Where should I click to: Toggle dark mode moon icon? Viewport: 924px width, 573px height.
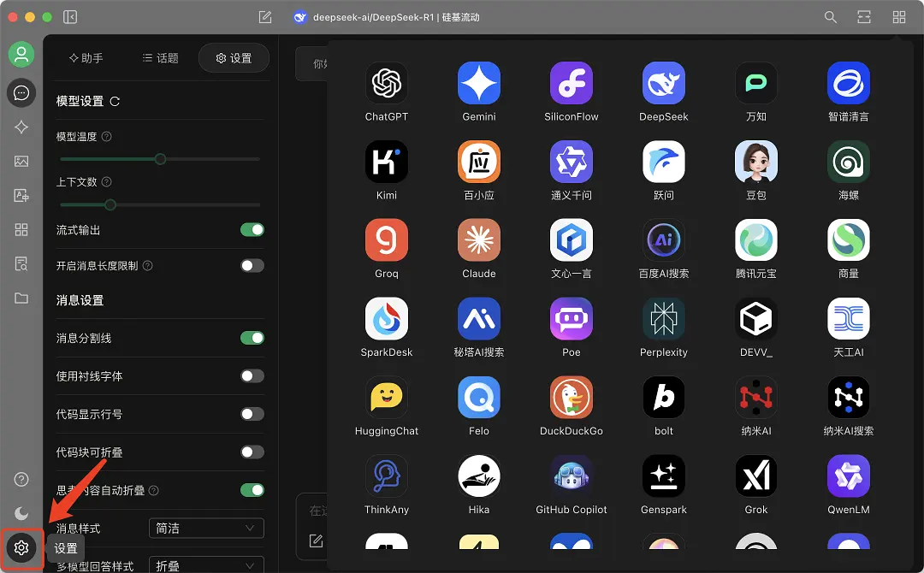(21, 513)
